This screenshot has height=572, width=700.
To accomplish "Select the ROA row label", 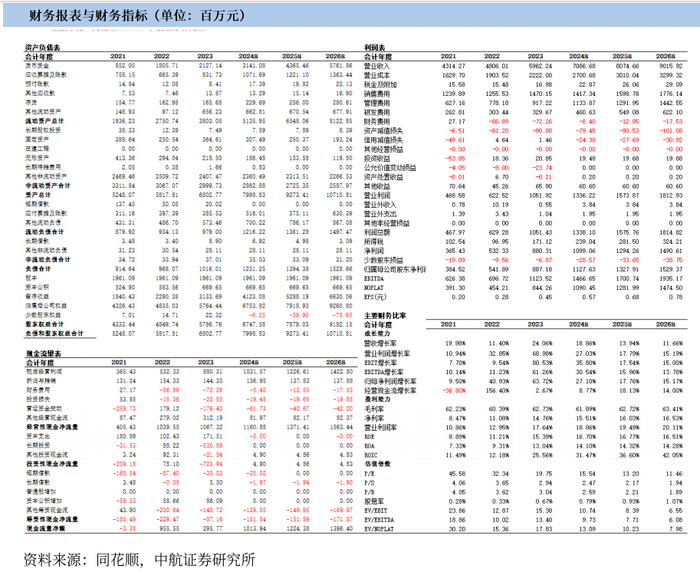I will pos(370,446).
